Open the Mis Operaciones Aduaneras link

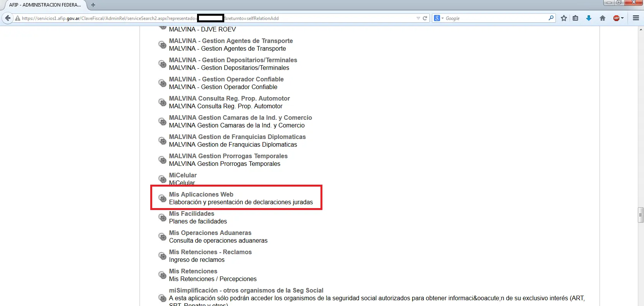click(210, 233)
